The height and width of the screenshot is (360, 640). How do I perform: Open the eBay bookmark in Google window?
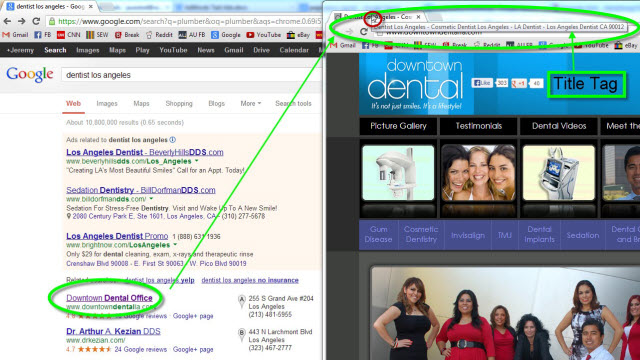tap(298, 35)
